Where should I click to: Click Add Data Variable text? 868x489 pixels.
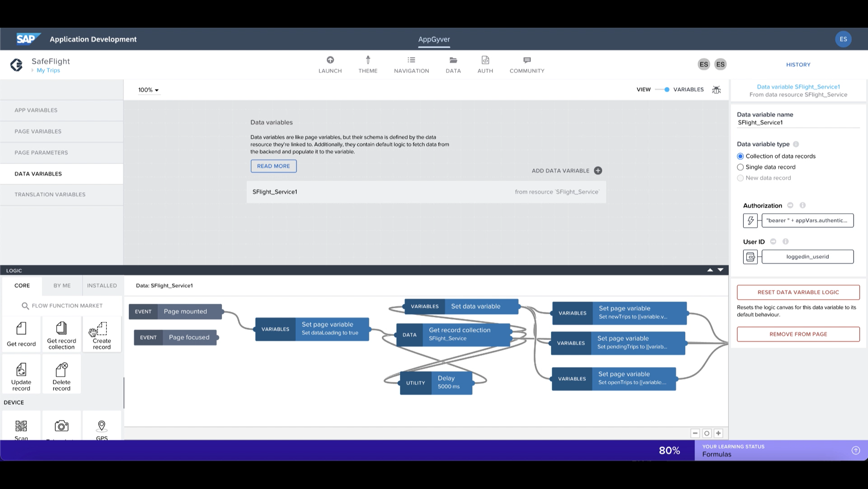pyautogui.click(x=560, y=171)
